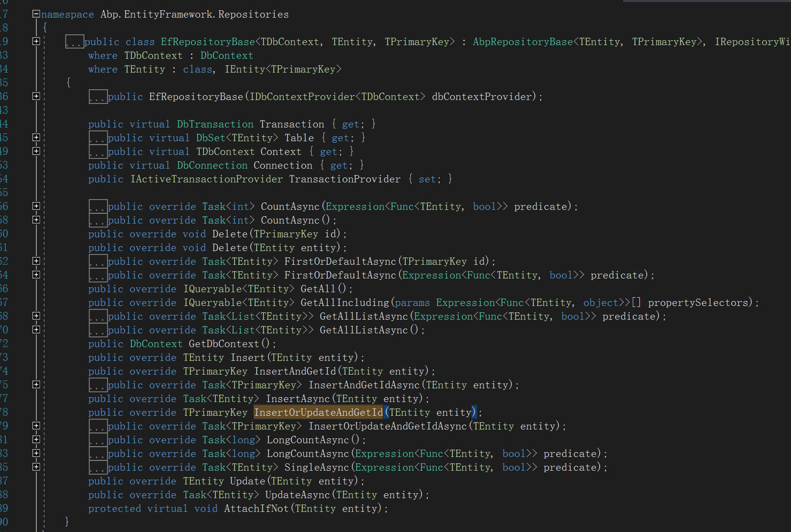Collapse the Abp.EntityFramework.Repositories namespace using margin minus box
791x532 pixels.
point(36,14)
